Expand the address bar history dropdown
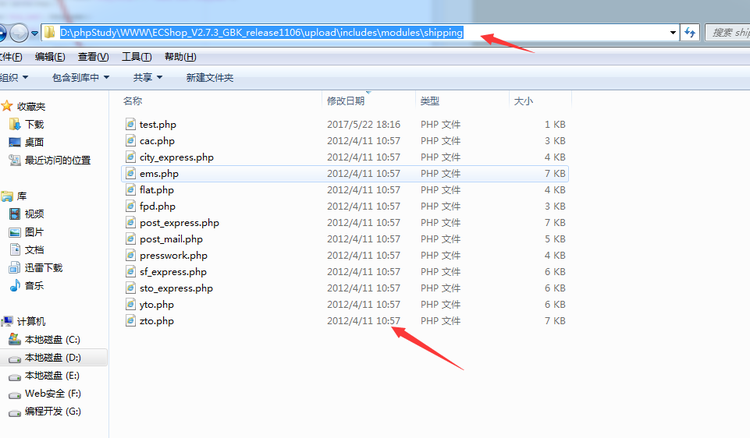The width and height of the screenshot is (750, 438). click(x=673, y=33)
